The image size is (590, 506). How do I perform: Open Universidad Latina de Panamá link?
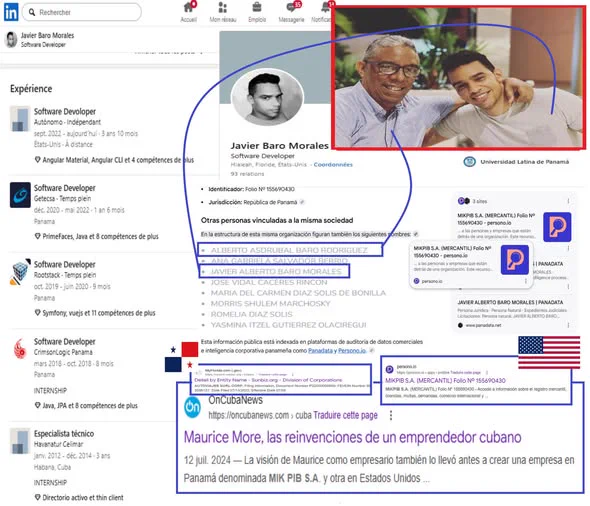(525, 162)
